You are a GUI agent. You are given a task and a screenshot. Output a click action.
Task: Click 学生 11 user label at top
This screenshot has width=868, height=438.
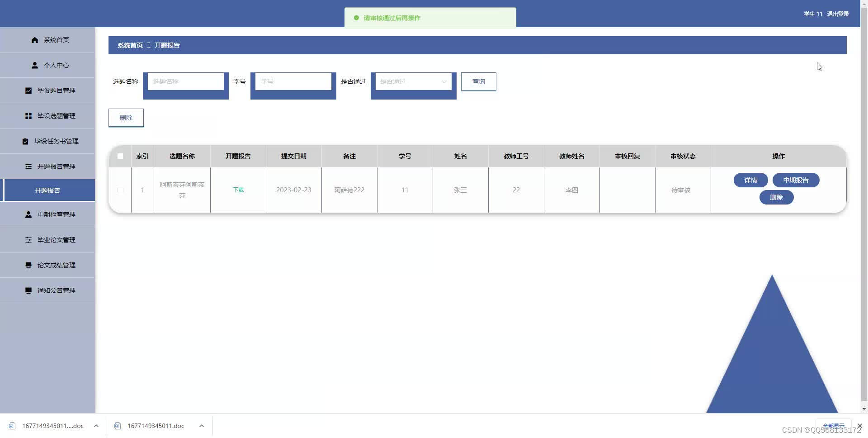click(813, 14)
